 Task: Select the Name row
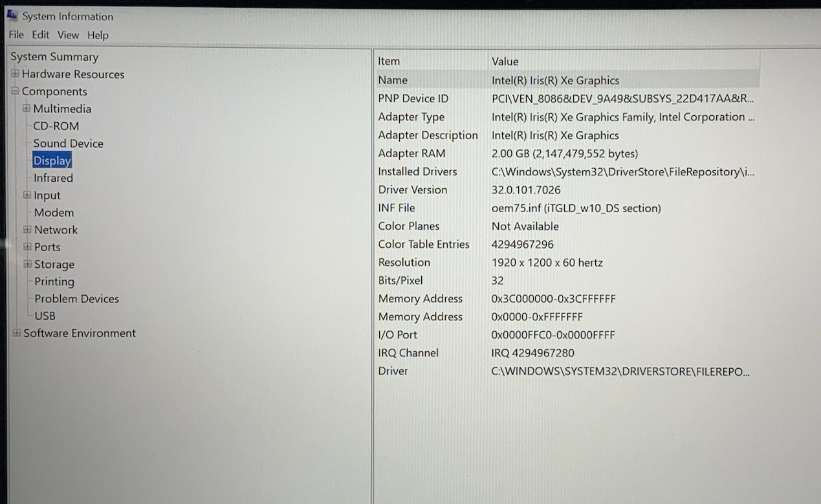click(x=567, y=80)
